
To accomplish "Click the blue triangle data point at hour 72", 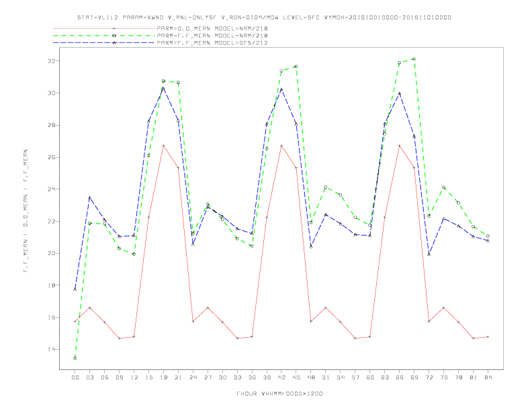I will click(x=429, y=255).
